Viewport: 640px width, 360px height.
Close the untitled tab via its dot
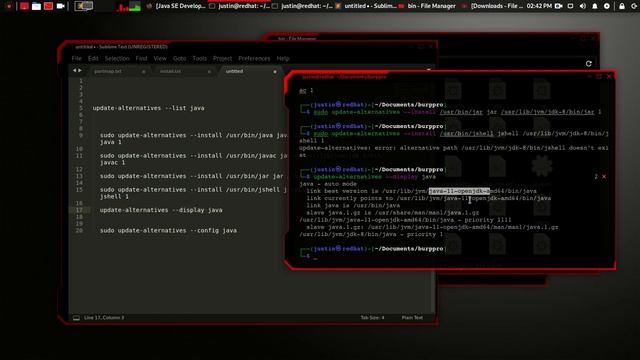pos(275,71)
